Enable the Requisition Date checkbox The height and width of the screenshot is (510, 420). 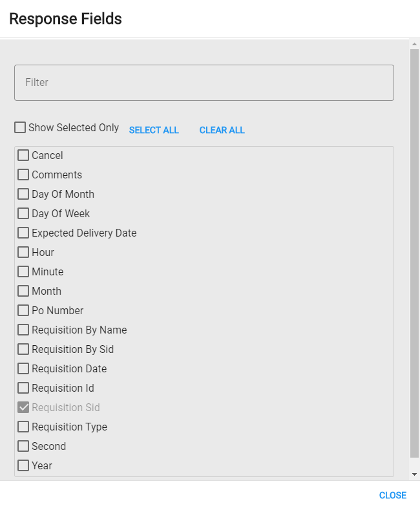23,368
